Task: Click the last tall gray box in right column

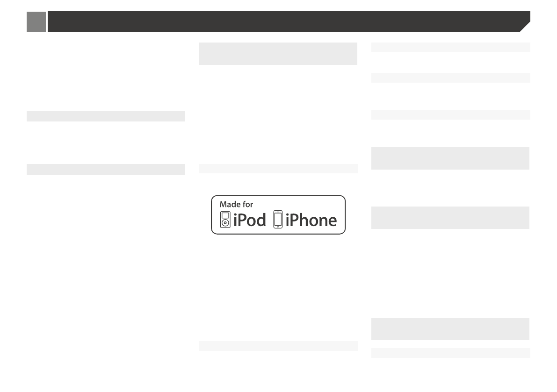Action: [x=450, y=329]
